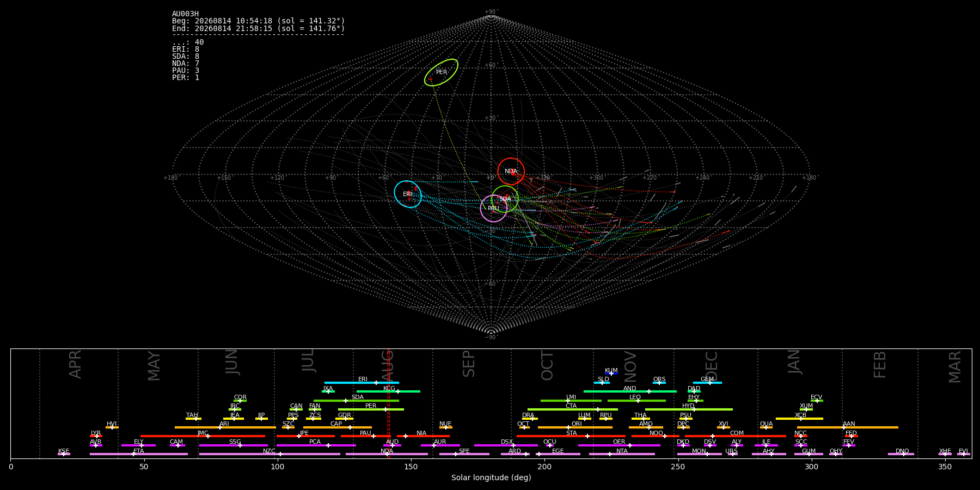Click the URS shower label in the timeline
The image size is (980, 490).
(x=731, y=451)
